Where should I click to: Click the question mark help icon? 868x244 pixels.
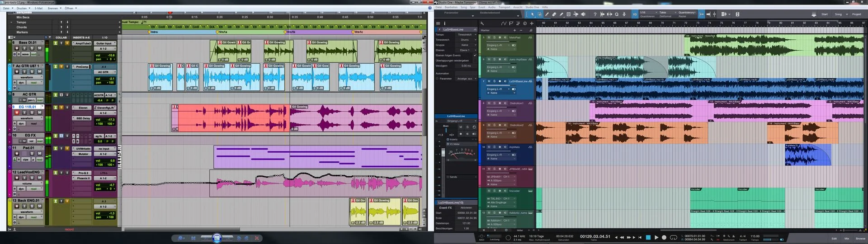coord(595,14)
